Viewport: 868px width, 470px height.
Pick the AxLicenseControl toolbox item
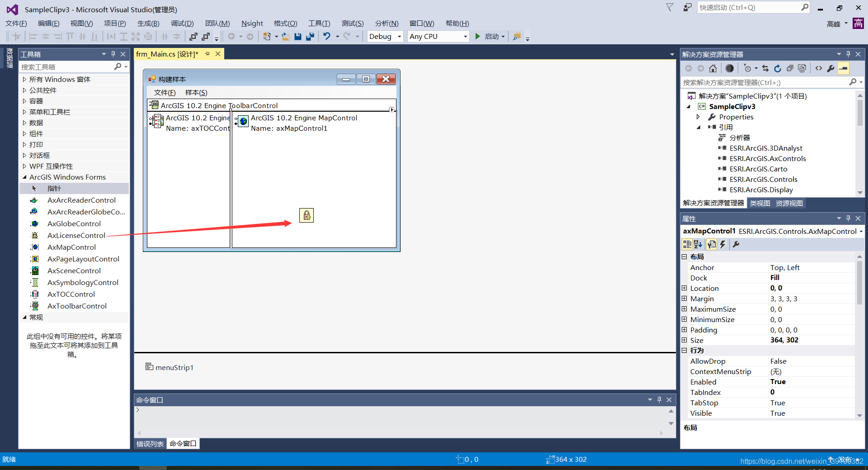click(x=76, y=235)
